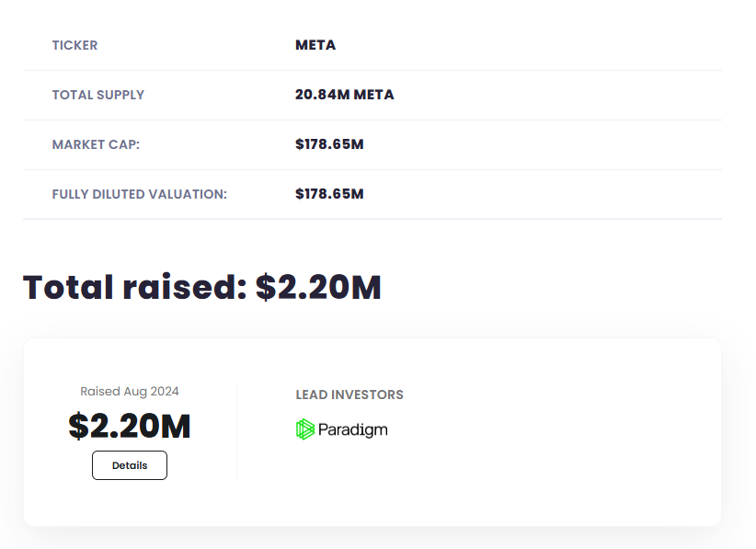Select the $178.65M fully diluted valuation value

[x=329, y=194]
